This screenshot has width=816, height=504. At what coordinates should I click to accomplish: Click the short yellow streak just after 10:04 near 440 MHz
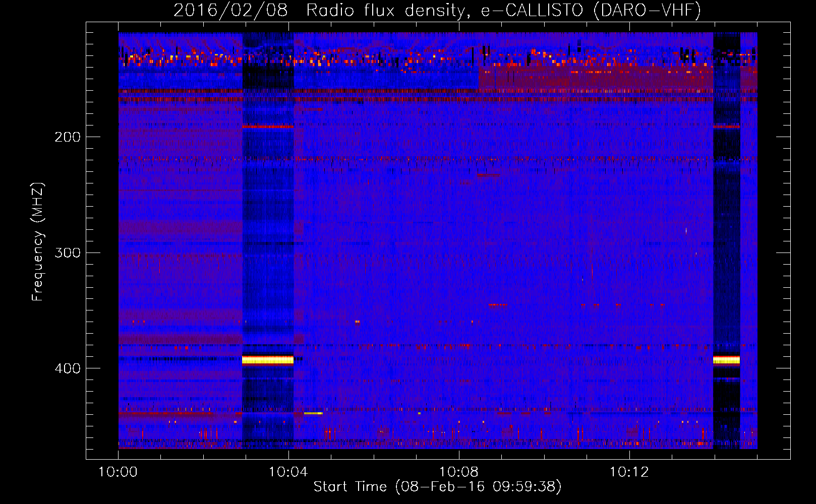313,413
